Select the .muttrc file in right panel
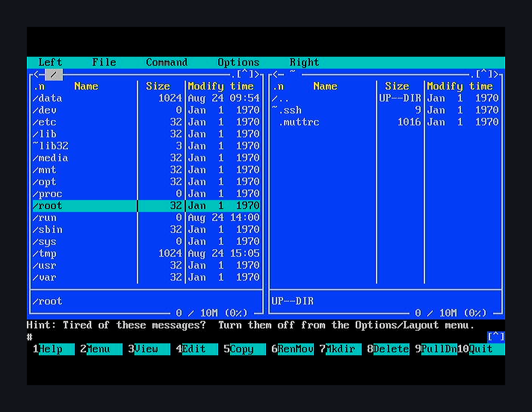Image resolution: width=532 pixels, height=412 pixels. [386, 122]
